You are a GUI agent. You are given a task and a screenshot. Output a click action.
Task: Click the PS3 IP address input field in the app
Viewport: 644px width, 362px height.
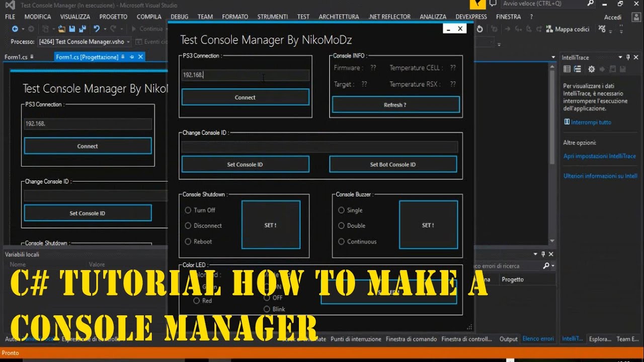(245, 75)
